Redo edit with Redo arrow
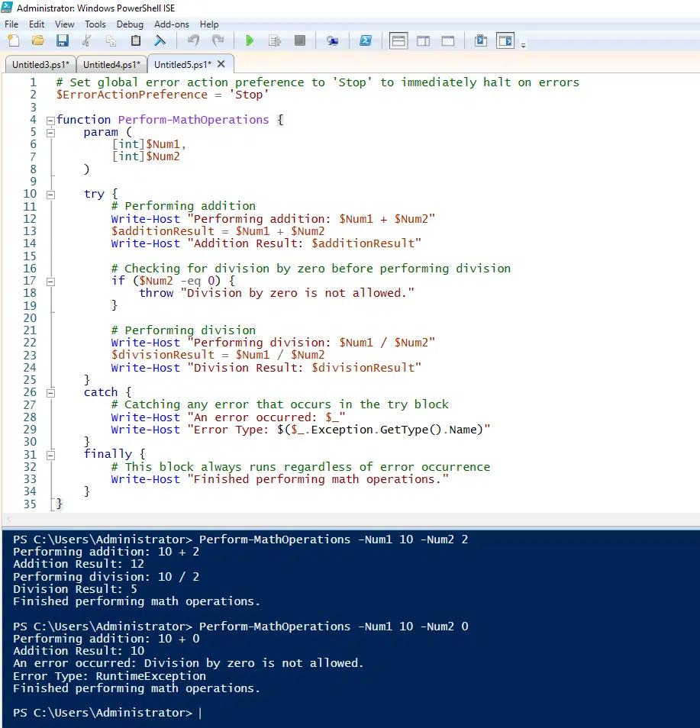700x728 pixels. (x=218, y=41)
